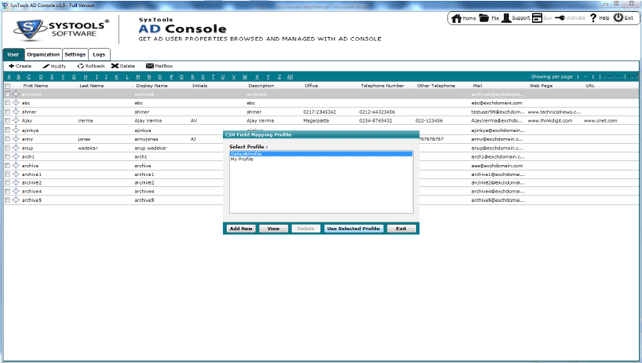
Task: Click the user icon in anup row
Action: coord(16,148)
